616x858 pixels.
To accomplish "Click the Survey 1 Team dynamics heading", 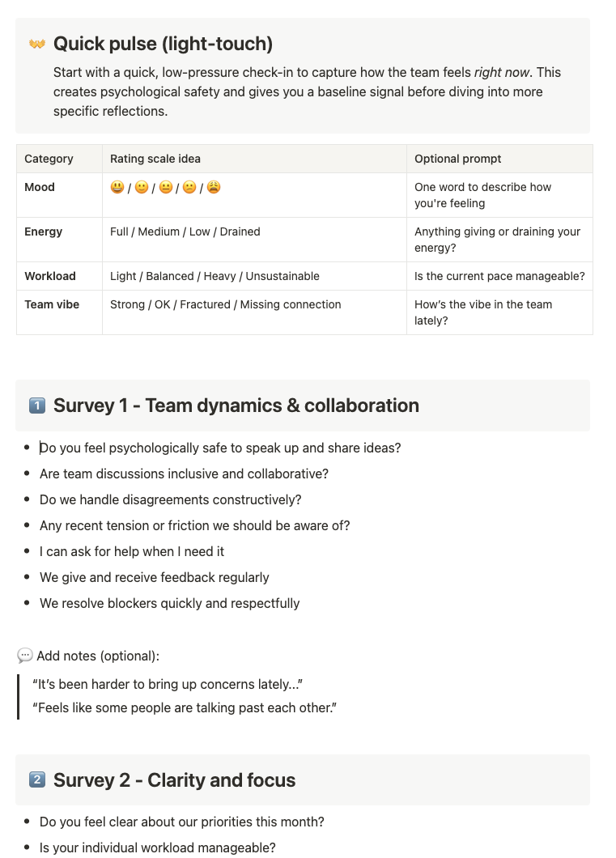I will [x=236, y=406].
